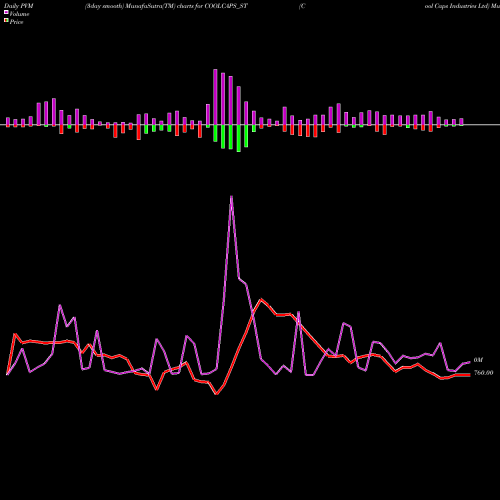
Task: Click the '0M' volume value label
Action: pyautogui.click(x=478, y=360)
